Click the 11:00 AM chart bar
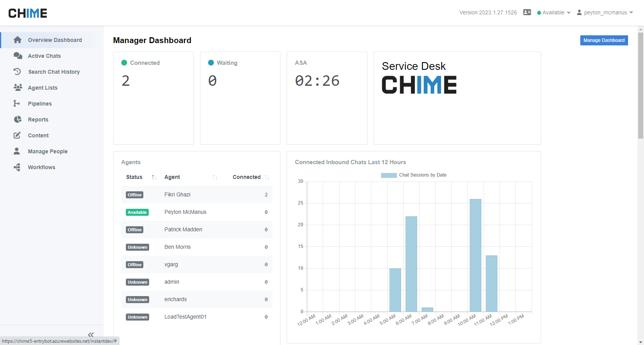 coord(492,283)
